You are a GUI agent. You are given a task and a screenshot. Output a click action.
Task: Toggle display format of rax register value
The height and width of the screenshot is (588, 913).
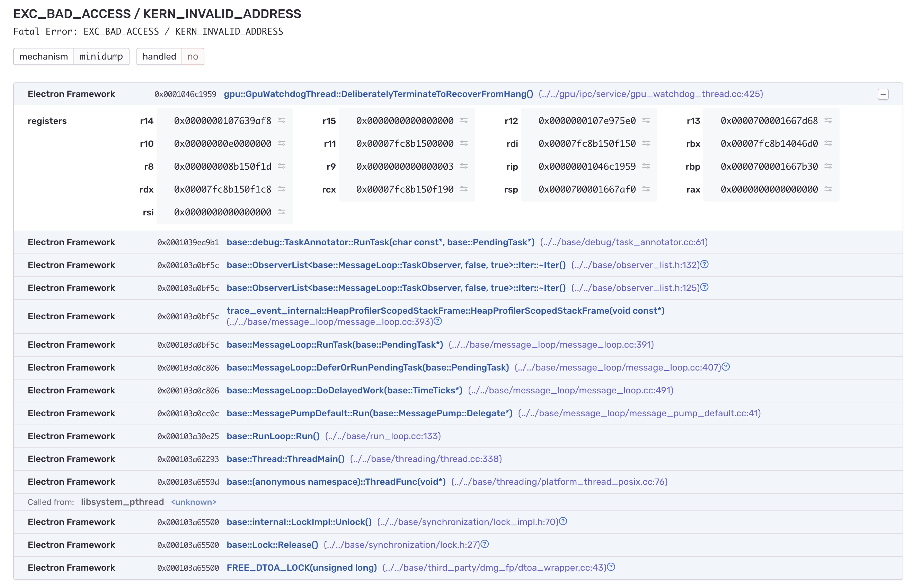828,189
